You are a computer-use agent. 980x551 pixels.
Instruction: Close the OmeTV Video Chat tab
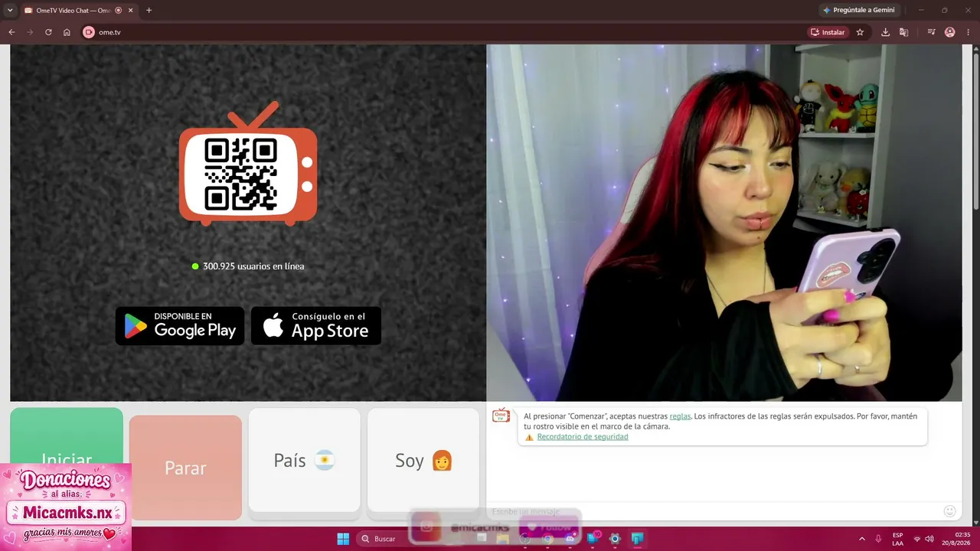[131, 10]
